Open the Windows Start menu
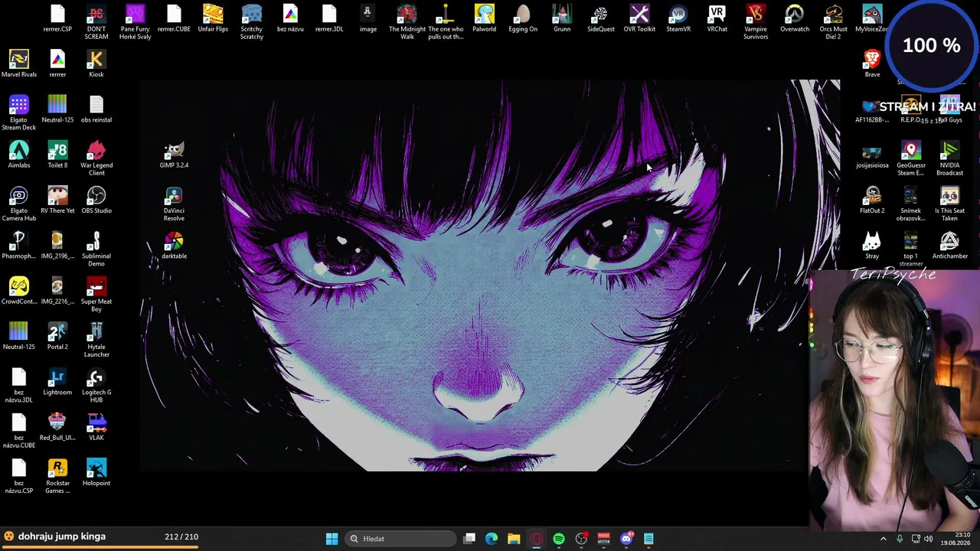Screen dimensions: 980x551 (x=332, y=539)
